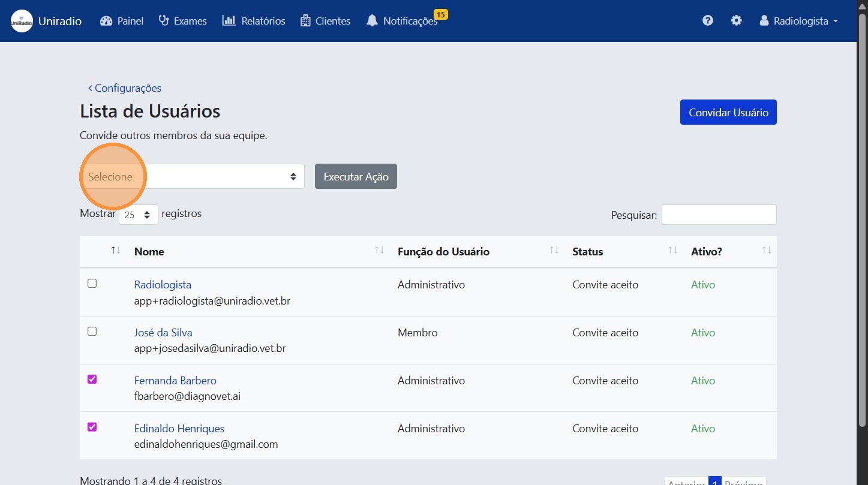The image size is (868, 485).
Task: Select José da Silva's row checkbox
Action: [92, 331]
